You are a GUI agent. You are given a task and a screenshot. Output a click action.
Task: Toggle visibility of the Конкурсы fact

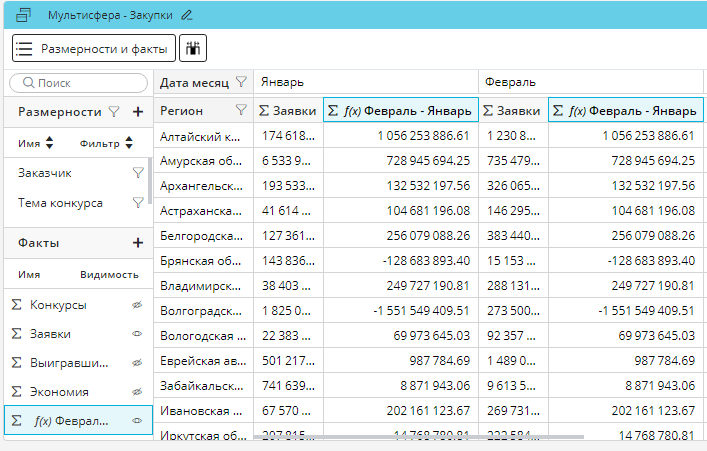[138, 304]
